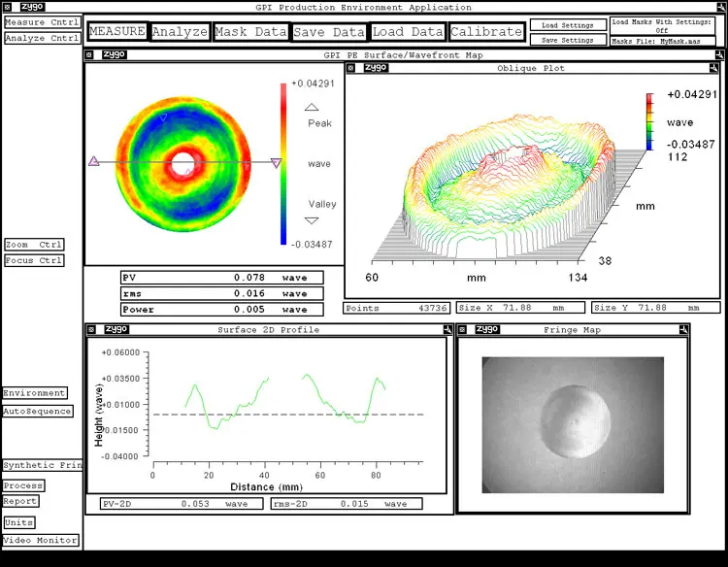Click the surface map vertical color scale bar

[283, 162]
